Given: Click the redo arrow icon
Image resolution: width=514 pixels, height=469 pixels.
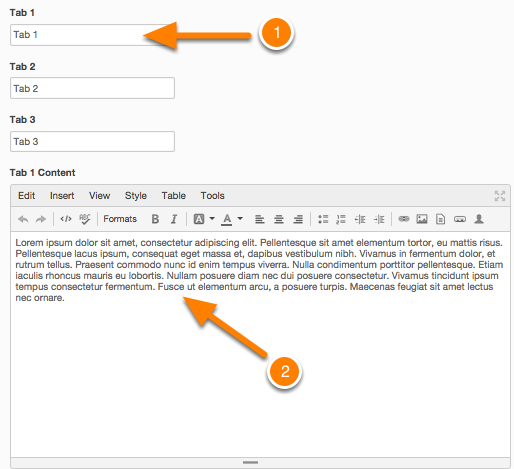Looking at the screenshot, I should coord(41,219).
